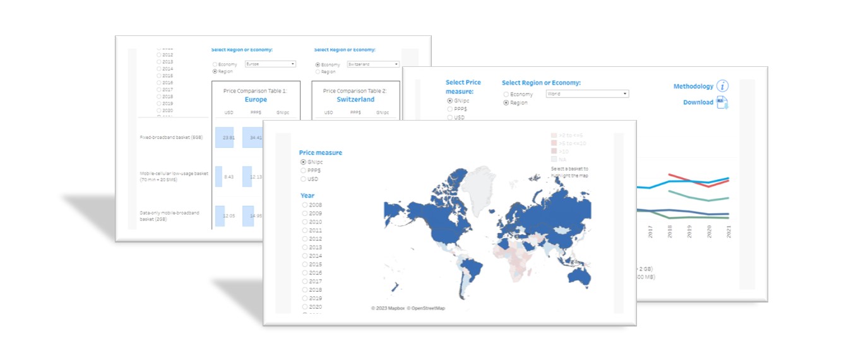Select year 2008 in map panel

(x=305, y=205)
